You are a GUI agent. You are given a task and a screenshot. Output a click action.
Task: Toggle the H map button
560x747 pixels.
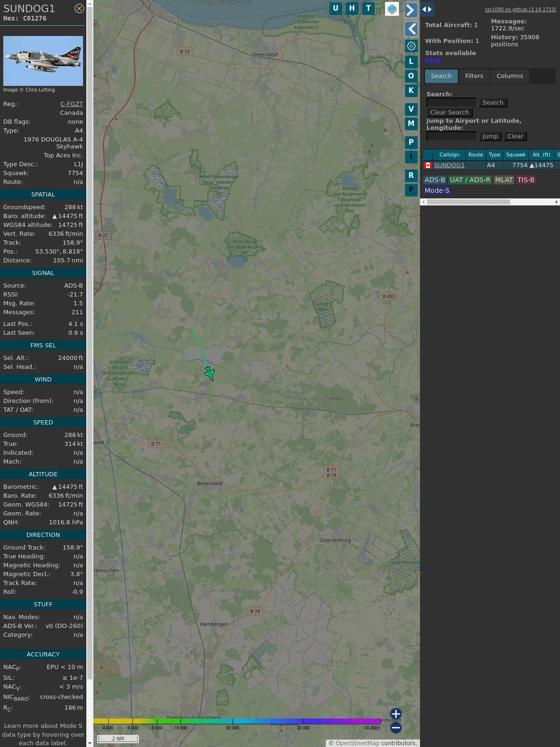pyautogui.click(x=352, y=8)
